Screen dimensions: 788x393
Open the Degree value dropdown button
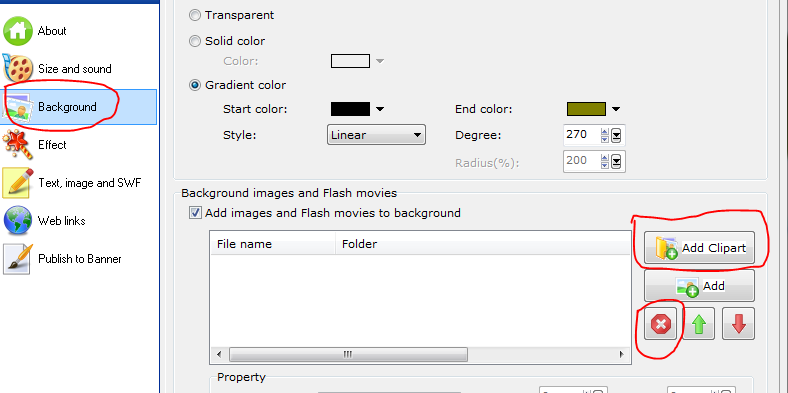coord(616,135)
